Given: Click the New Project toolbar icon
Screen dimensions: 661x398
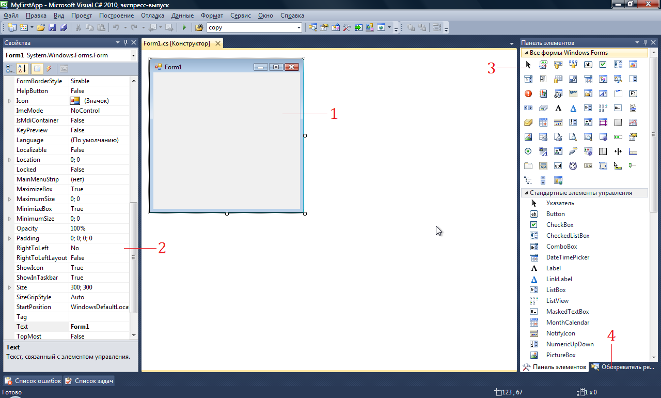Looking at the screenshot, I should tap(12, 27).
